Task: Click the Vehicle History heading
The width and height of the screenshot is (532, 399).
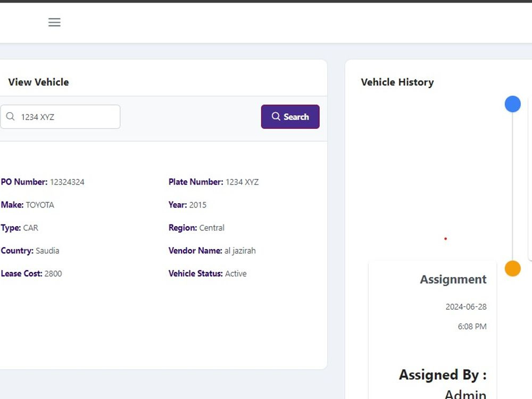Action: [x=397, y=82]
